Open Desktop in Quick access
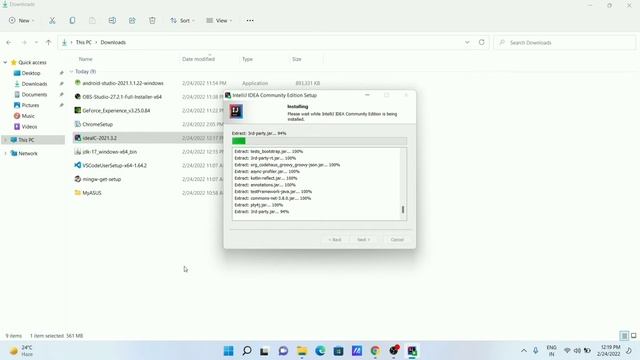The image size is (640, 360). coord(31,73)
